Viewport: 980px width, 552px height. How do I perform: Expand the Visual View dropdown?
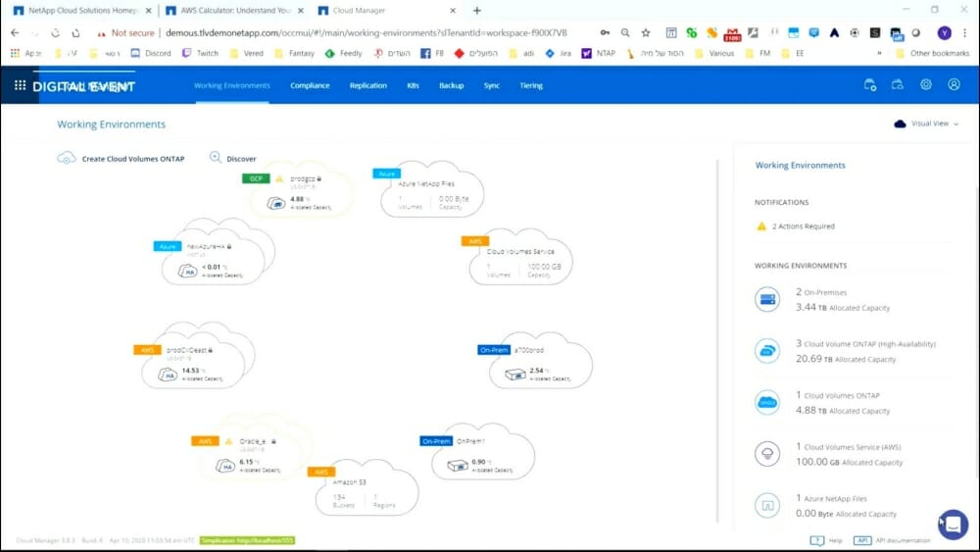pyautogui.click(x=927, y=124)
